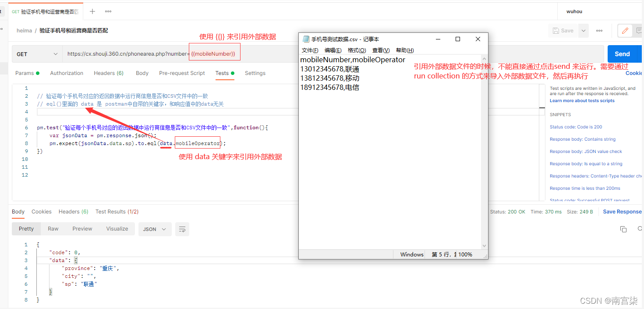The width and height of the screenshot is (644, 309).
Task: Open request options ellipsis beside Save
Action: tap(599, 31)
